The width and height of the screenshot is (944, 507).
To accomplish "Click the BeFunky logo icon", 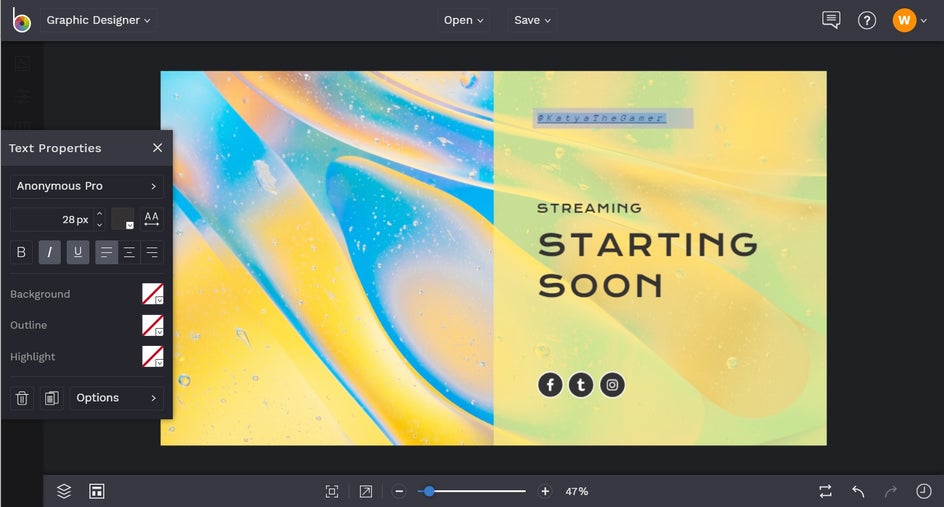I will (x=22, y=20).
